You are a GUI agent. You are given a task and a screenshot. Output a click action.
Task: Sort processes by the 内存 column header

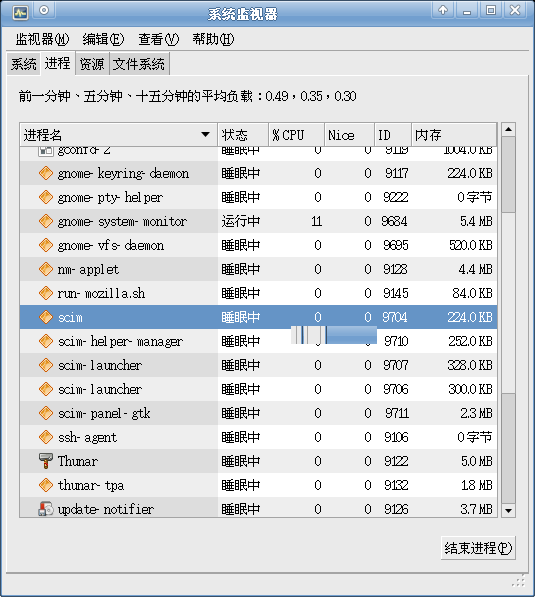click(454, 135)
